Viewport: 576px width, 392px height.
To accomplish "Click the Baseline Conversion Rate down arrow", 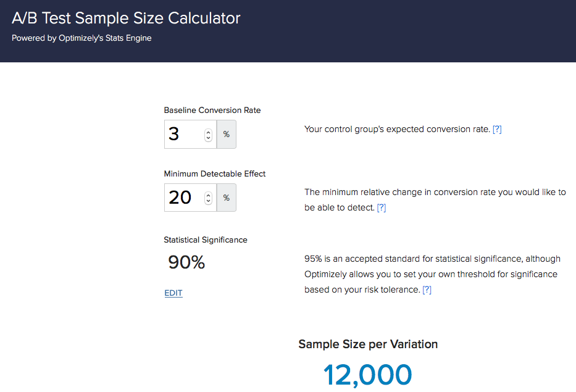I will click(x=208, y=138).
